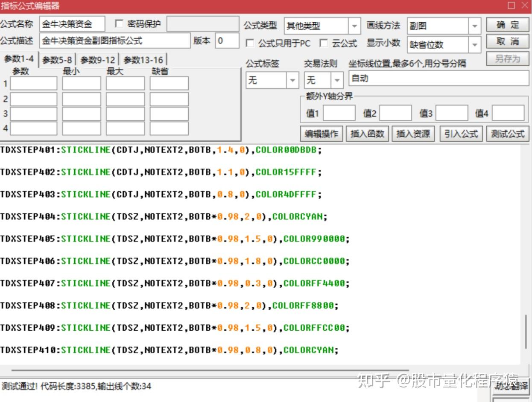Click the 插入资源 button
The height and width of the screenshot is (402, 532).
pyautogui.click(x=413, y=134)
